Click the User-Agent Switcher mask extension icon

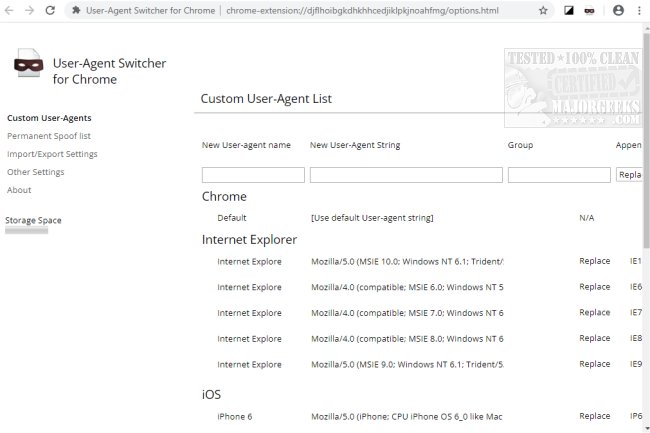pos(590,10)
